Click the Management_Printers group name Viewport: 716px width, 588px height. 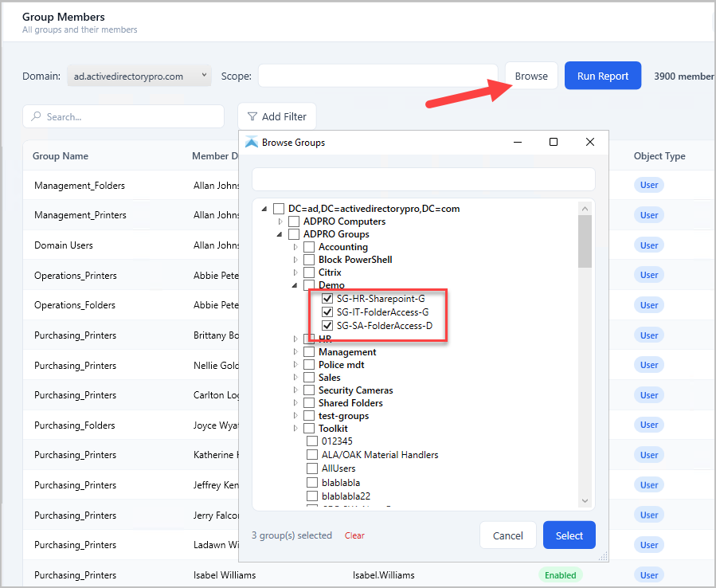tap(80, 215)
